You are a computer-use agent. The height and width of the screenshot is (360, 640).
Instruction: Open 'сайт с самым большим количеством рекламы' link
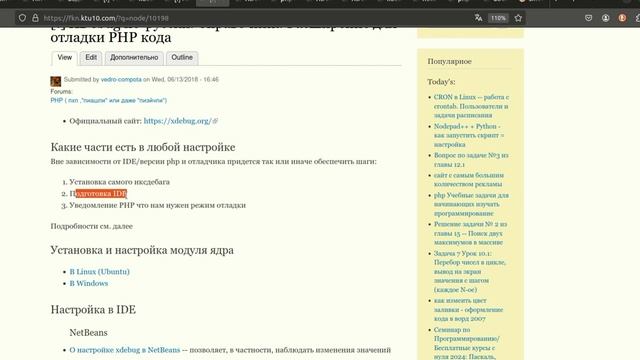(469, 180)
